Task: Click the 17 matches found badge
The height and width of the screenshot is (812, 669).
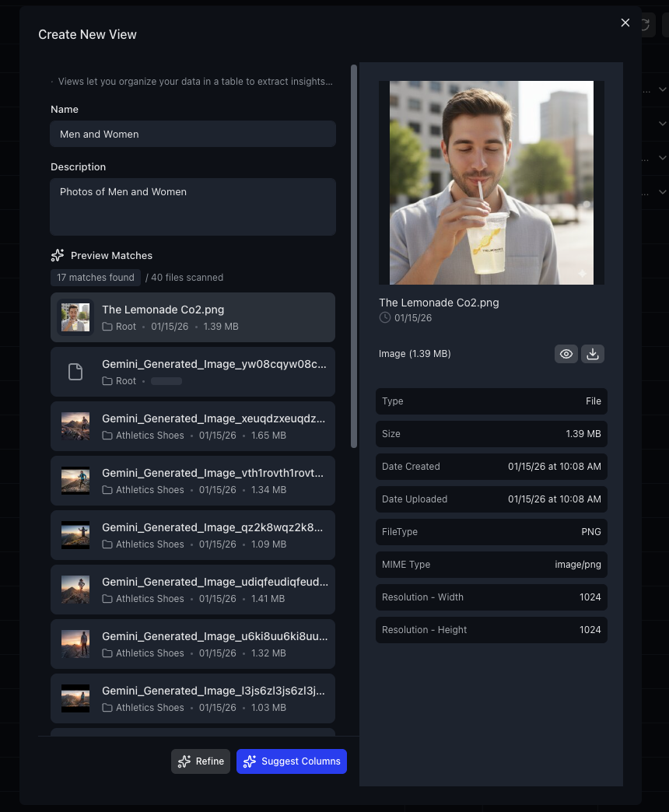Action: (x=95, y=278)
